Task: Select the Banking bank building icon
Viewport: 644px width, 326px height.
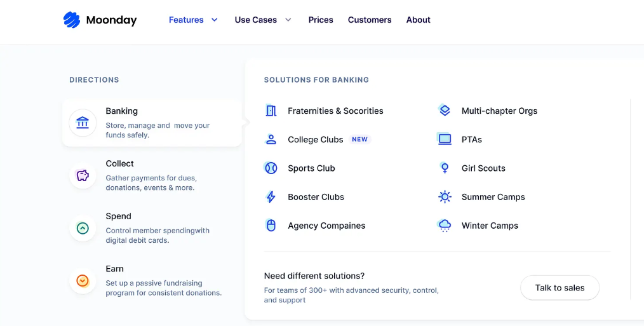Action: pos(83,123)
